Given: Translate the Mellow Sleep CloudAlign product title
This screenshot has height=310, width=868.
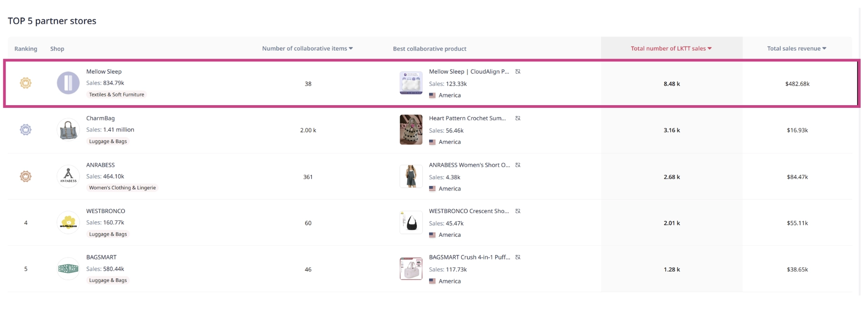Looking at the screenshot, I should (517, 71).
